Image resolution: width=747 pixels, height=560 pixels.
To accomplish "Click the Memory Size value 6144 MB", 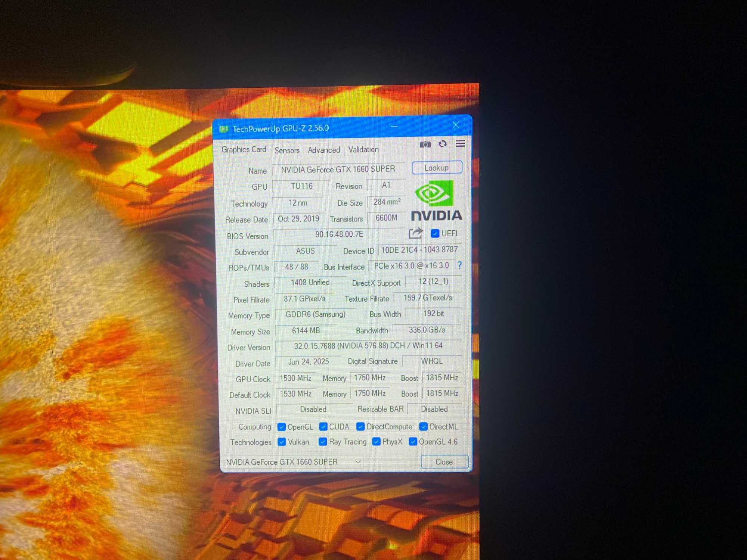I will 306,330.
